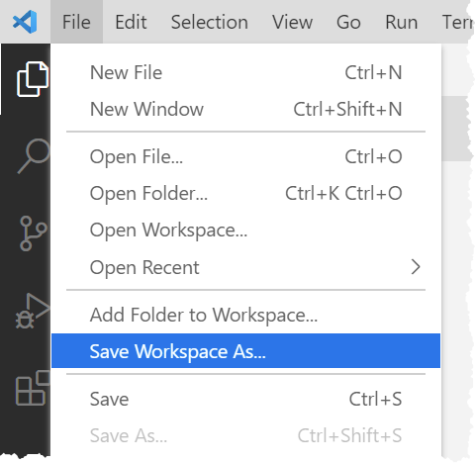The width and height of the screenshot is (476, 463).
Task: Open the Run menu
Action: coord(402,22)
